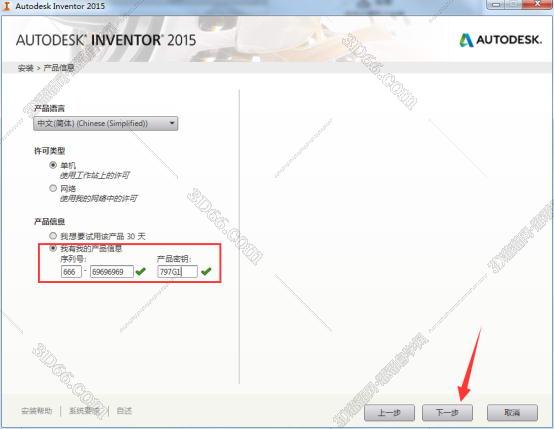The image size is (554, 429).
Task: Select 我有我的产品信息 radio option
Action: point(53,248)
